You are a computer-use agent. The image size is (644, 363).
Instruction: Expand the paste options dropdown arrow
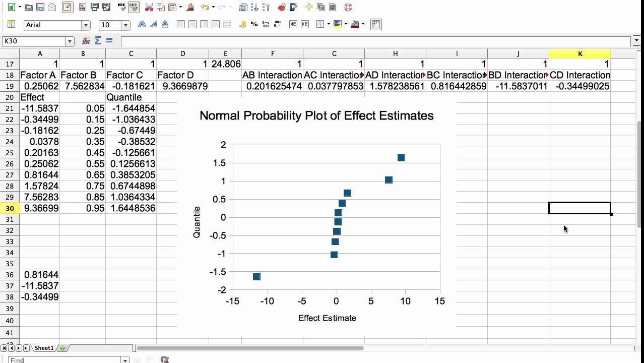pos(180,8)
